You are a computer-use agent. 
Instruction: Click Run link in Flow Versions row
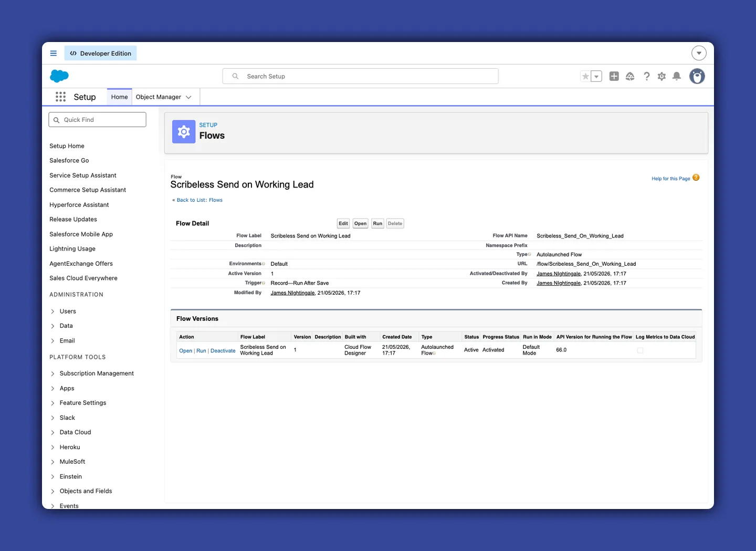pos(201,351)
